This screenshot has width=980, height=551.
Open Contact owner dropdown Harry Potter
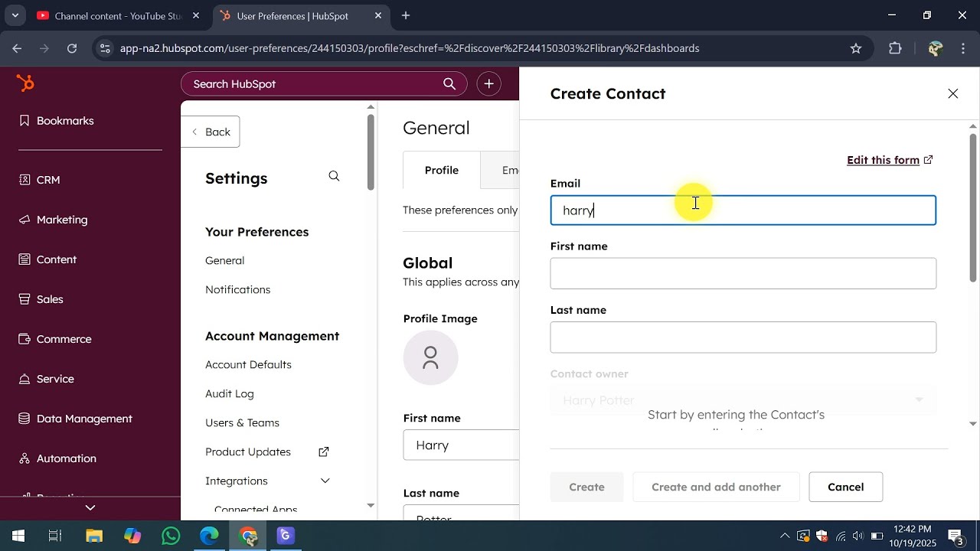[x=743, y=400]
